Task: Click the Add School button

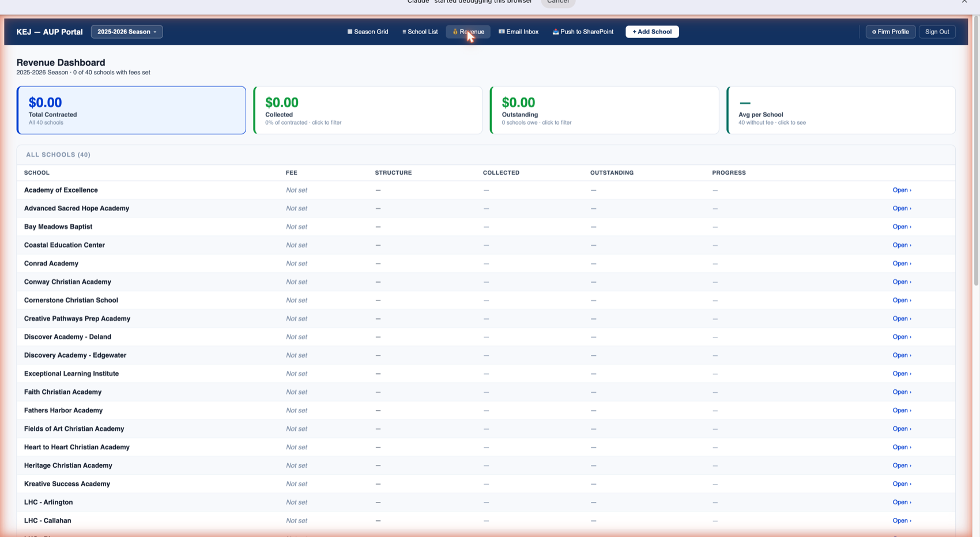Action: (652, 32)
